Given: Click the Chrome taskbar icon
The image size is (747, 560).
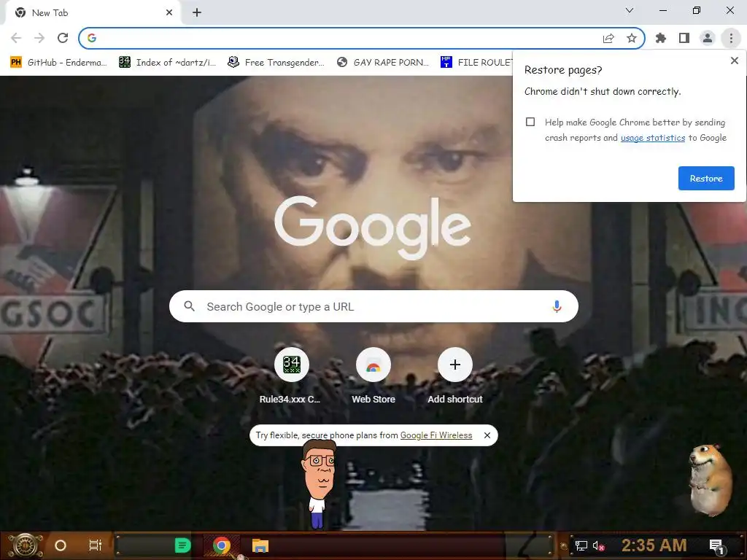Looking at the screenshot, I should tap(222, 545).
